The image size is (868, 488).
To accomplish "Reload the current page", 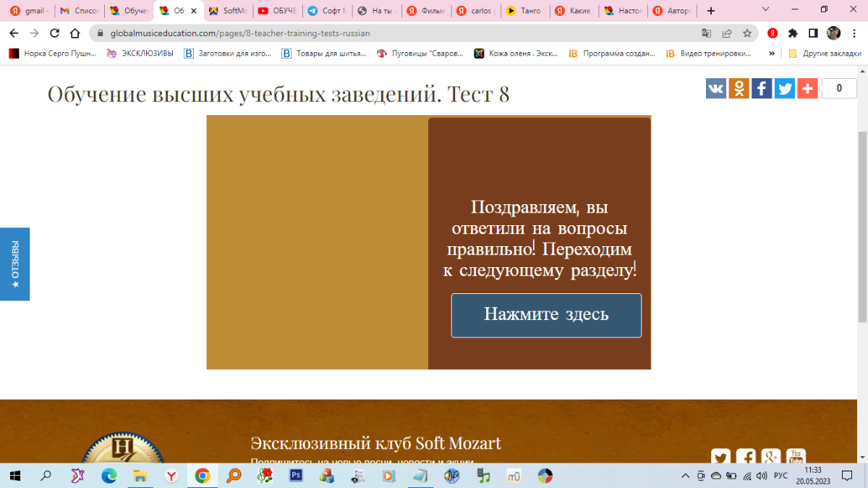I will 54,33.
